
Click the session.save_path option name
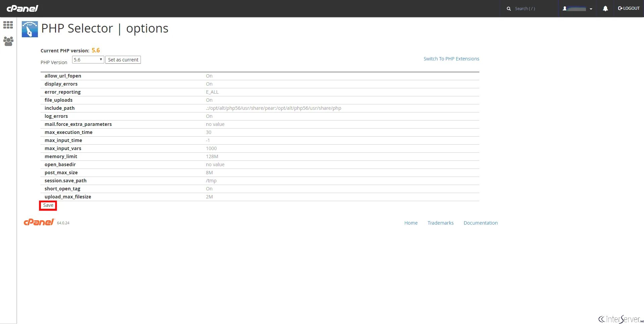click(x=65, y=181)
